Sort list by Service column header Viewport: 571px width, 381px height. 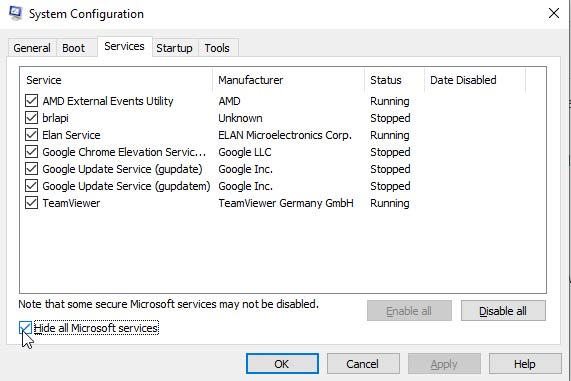point(116,80)
